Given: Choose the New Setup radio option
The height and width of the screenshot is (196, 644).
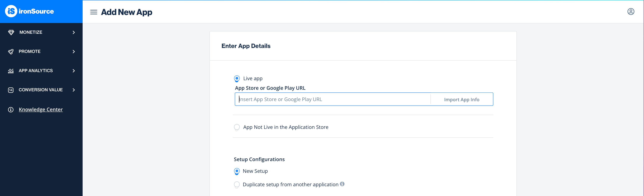Looking at the screenshot, I should 237,171.
